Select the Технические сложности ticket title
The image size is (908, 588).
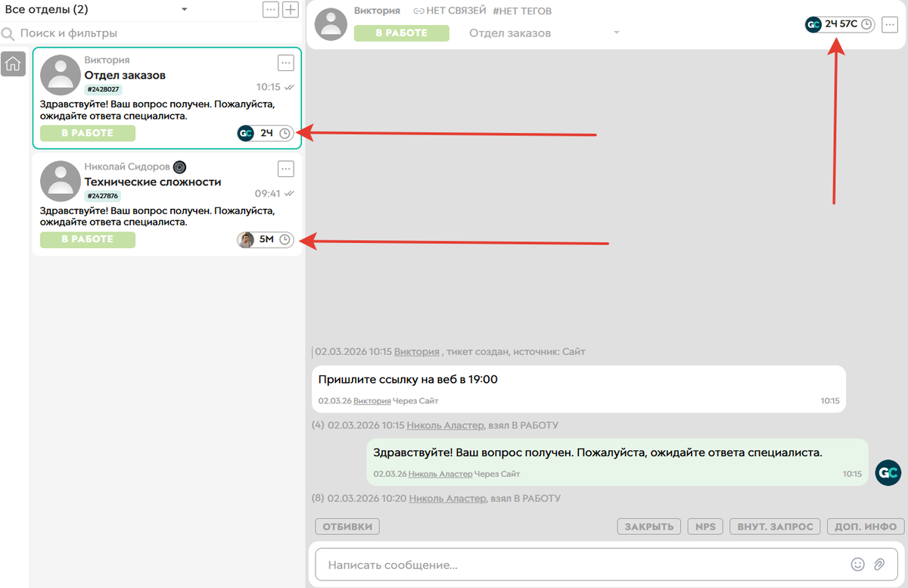coord(153,182)
